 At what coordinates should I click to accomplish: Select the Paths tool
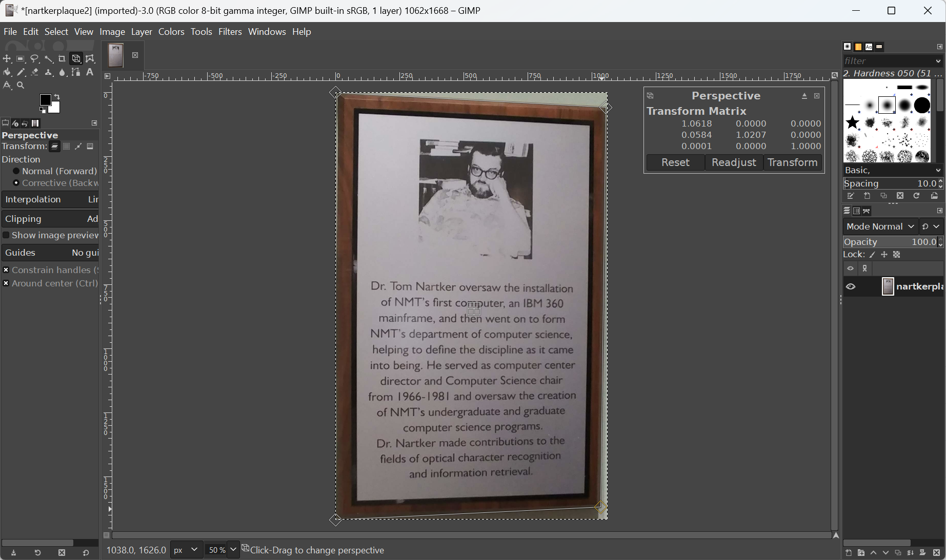pyautogui.click(x=76, y=72)
